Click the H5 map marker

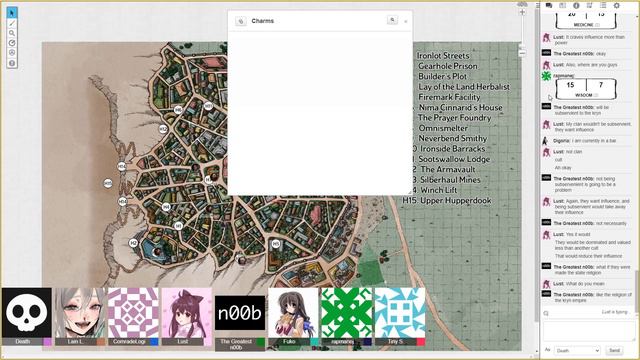276,244
